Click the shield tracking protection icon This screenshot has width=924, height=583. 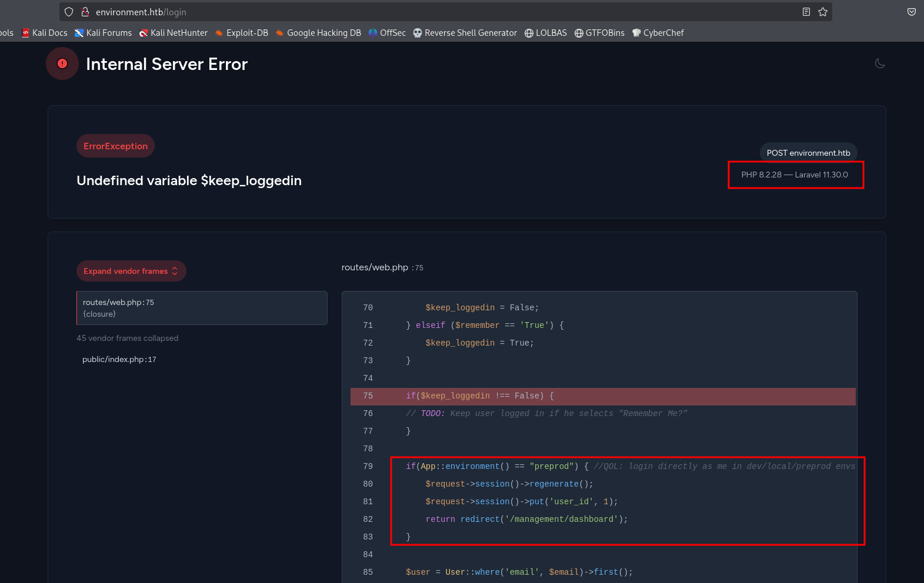(69, 12)
